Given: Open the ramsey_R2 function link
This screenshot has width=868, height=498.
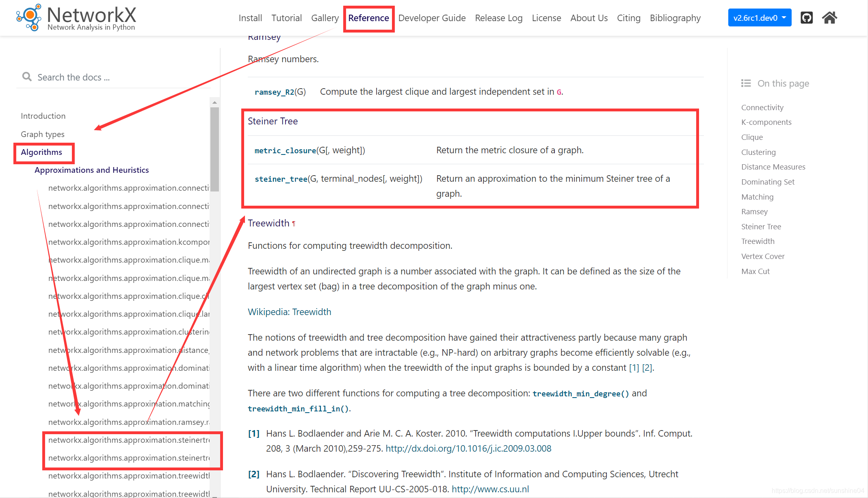Looking at the screenshot, I should click(274, 92).
